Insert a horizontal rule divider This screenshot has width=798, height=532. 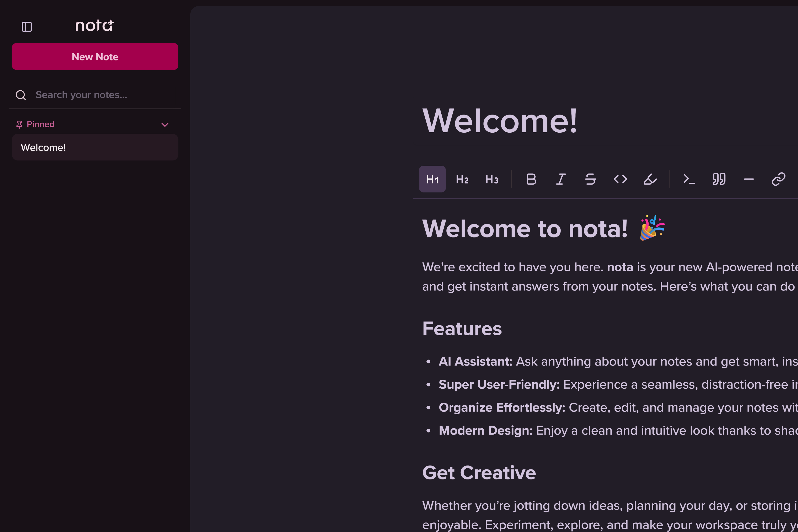coord(749,179)
